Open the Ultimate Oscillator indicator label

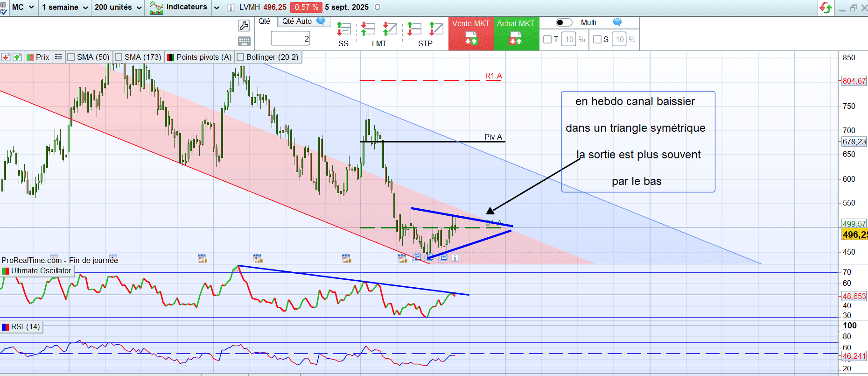point(41,271)
